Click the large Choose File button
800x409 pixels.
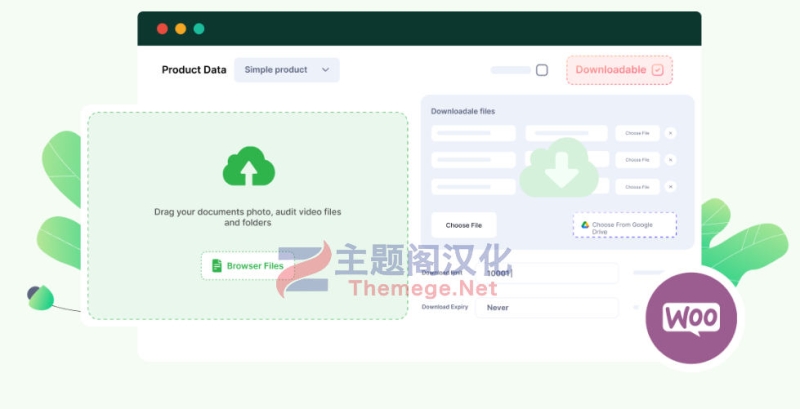coord(464,225)
